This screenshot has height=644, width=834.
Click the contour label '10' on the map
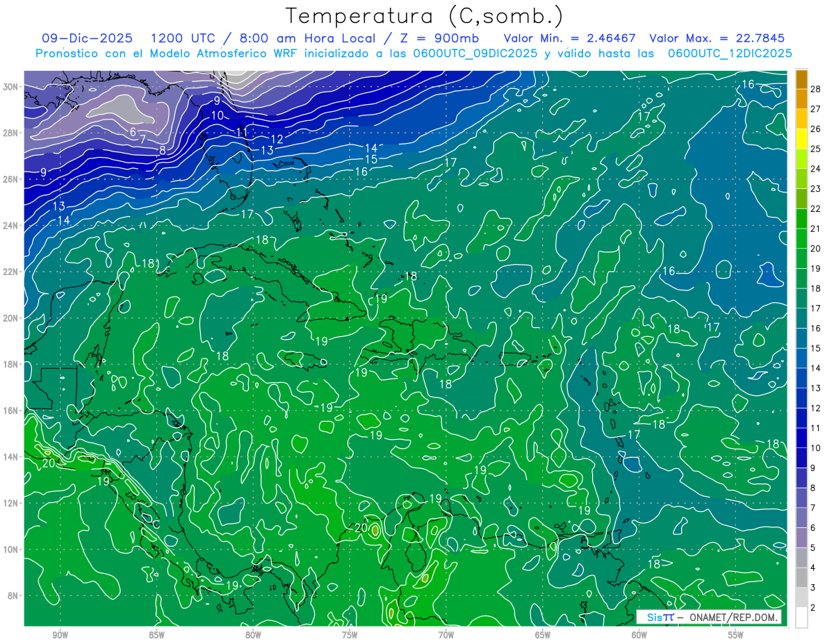(x=218, y=115)
